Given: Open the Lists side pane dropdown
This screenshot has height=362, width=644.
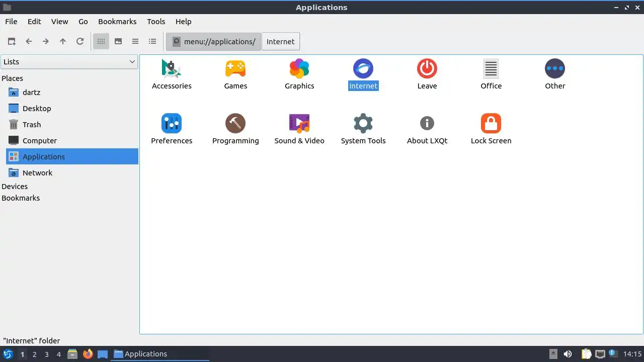Looking at the screenshot, I should tap(69, 62).
